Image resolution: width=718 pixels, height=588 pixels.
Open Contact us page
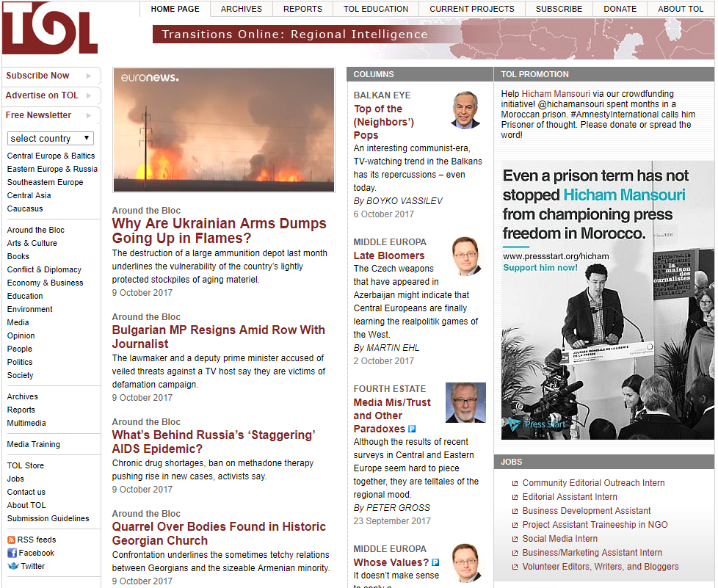26,493
